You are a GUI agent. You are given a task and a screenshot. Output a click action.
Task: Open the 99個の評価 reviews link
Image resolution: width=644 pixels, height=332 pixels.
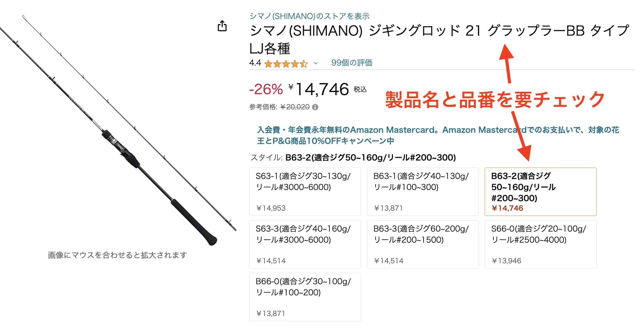[352, 63]
